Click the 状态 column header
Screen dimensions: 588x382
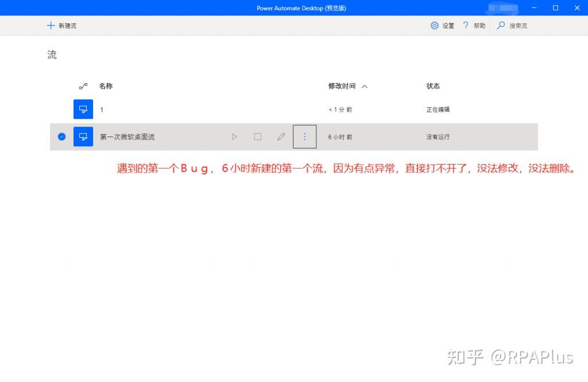pyautogui.click(x=432, y=86)
